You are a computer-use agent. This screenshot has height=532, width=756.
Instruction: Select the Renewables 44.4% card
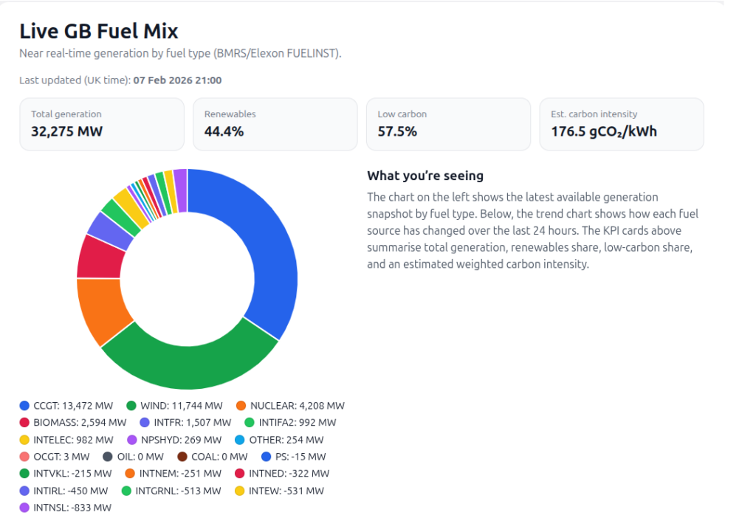coord(275,125)
